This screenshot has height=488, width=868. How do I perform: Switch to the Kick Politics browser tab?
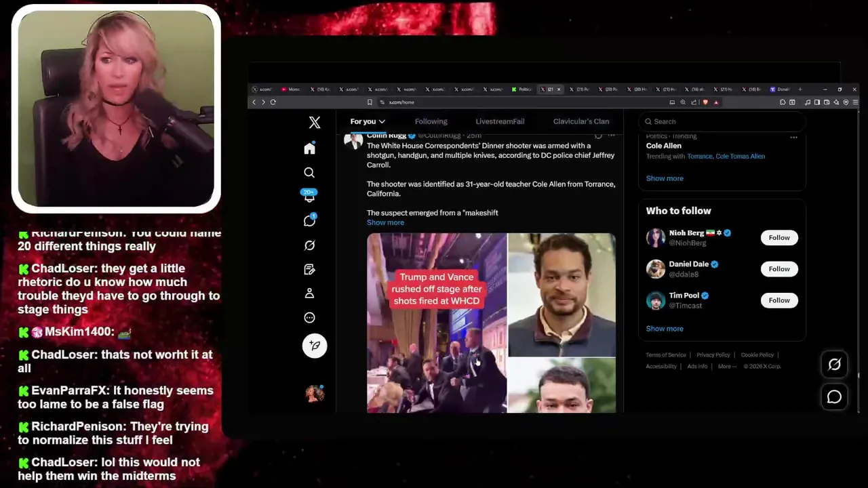[522, 89]
